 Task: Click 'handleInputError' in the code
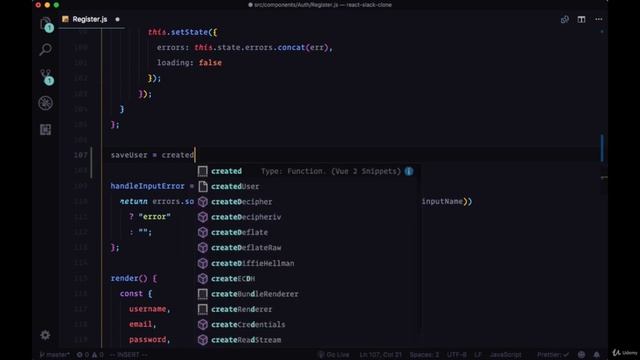coord(147,186)
